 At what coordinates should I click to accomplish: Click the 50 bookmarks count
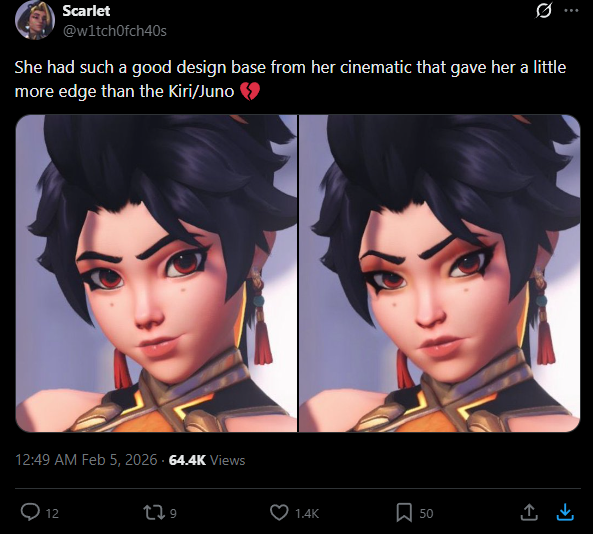426,514
